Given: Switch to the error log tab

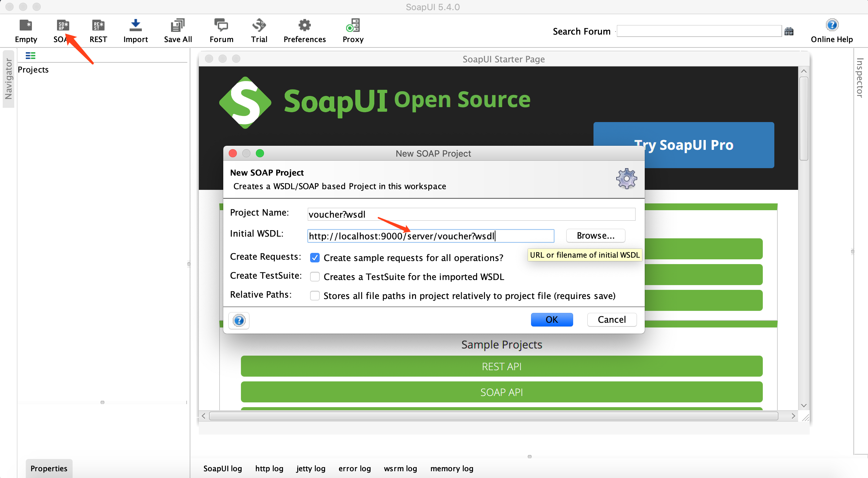Looking at the screenshot, I should click(355, 469).
